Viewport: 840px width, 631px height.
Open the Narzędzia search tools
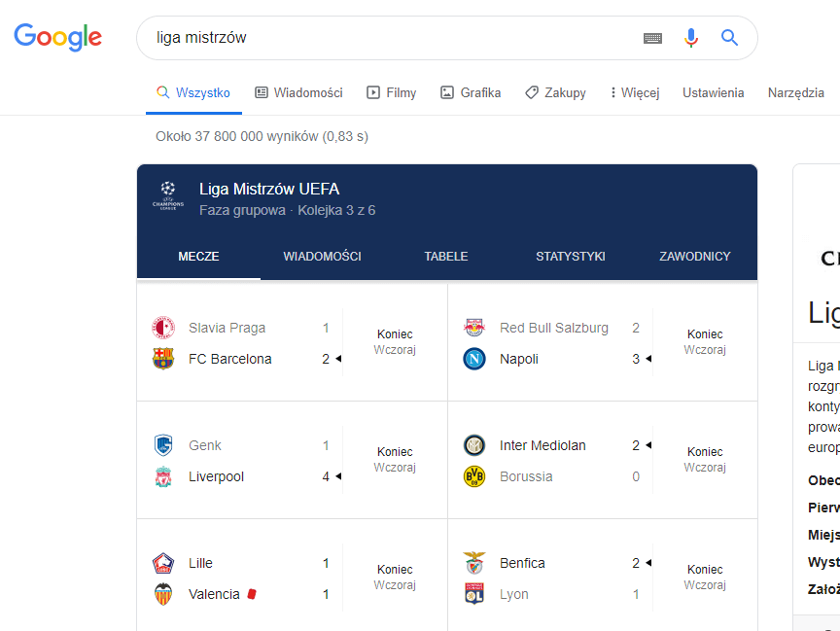point(795,93)
